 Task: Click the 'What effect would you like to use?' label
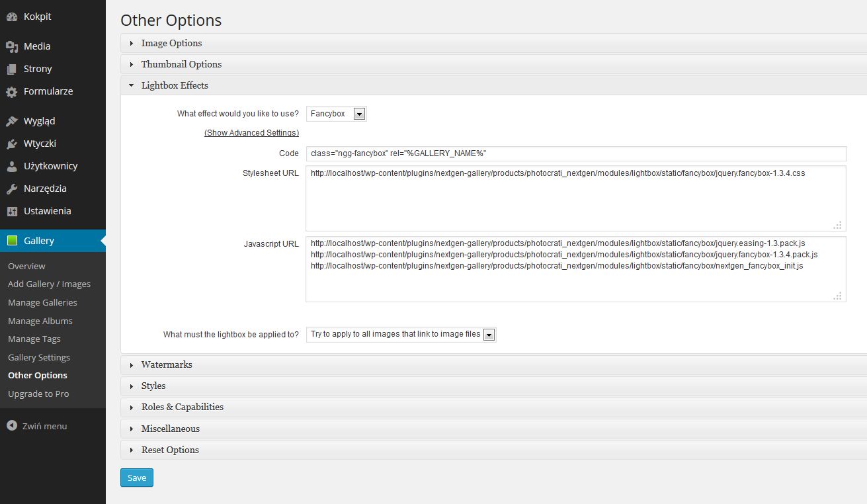[x=238, y=114]
